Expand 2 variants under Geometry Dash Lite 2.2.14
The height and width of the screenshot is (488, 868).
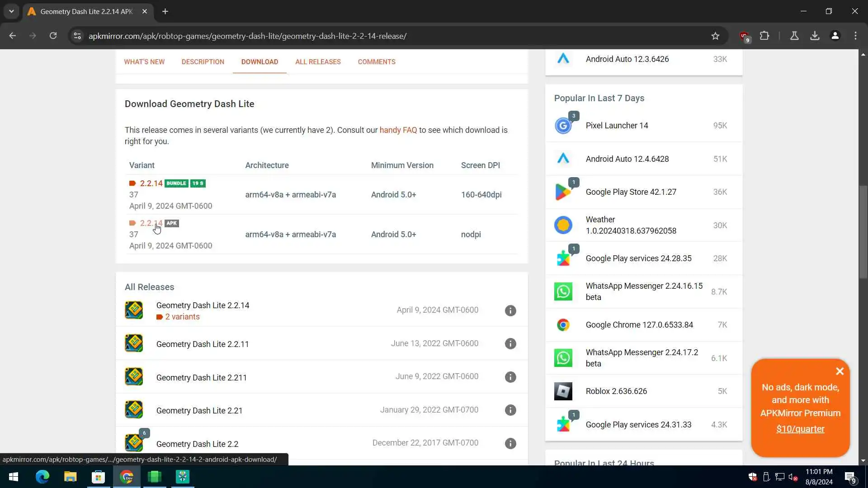(x=182, y=317)
